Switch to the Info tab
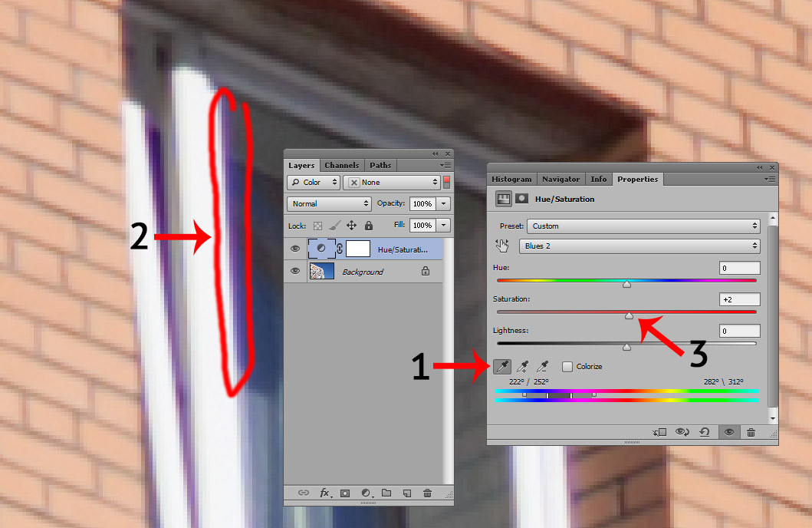812x528 pixels. pos(599,180)
